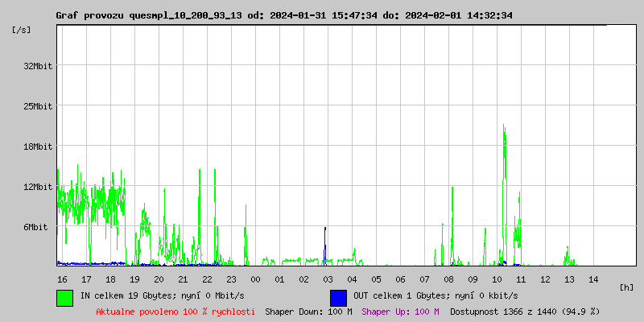Image resolution: width=644 pixels, height=322 pixels.
Task: Click the graph title text at top
Action: tap(284, 15)
